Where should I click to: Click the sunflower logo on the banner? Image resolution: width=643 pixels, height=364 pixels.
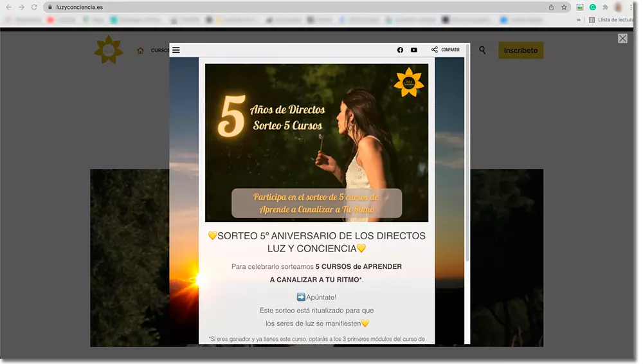click(x=409, y=82)
